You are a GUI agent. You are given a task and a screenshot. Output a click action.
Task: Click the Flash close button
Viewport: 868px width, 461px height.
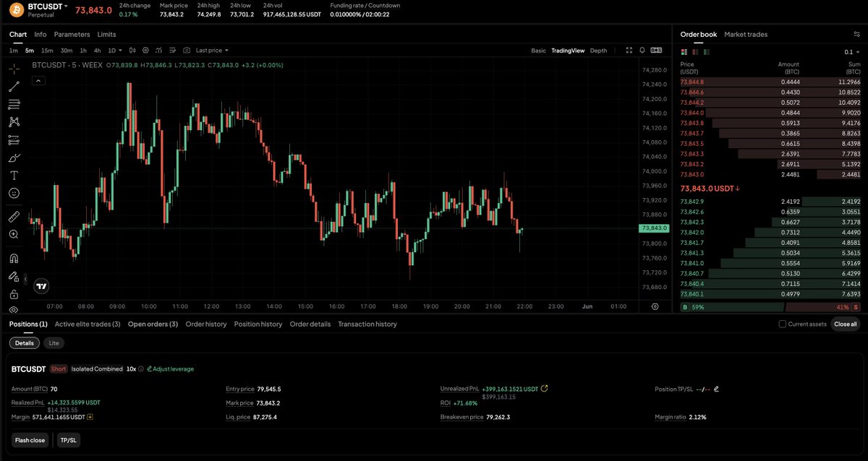(x=30, y=440)
